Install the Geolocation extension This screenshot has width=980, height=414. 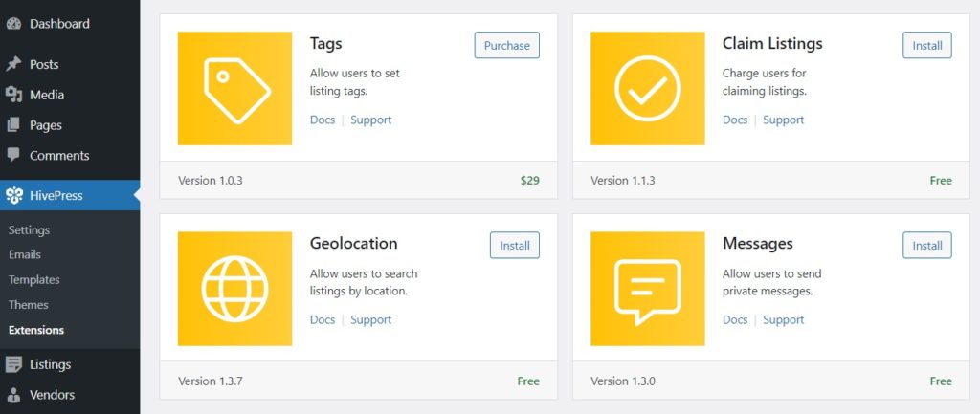click(x=514, y=245)
